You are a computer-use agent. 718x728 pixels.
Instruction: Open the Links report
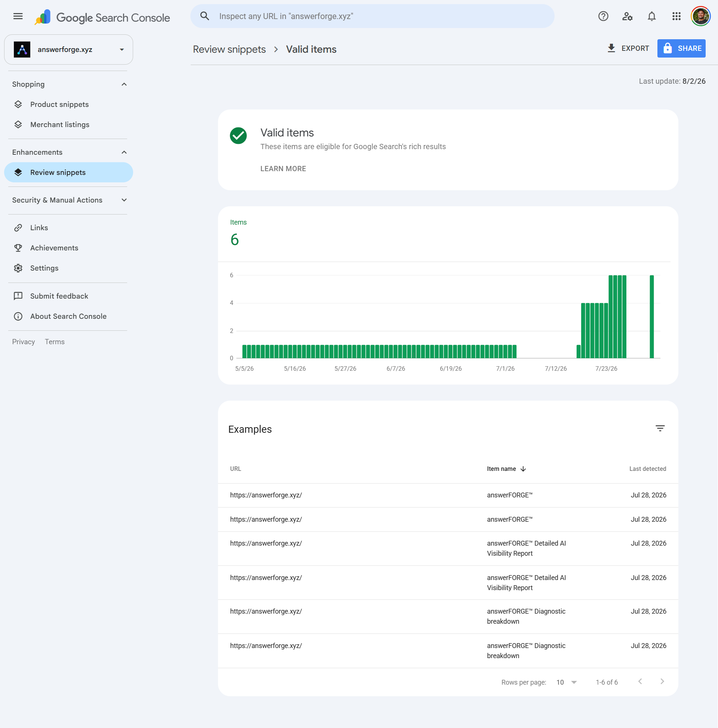click(68, 228)
